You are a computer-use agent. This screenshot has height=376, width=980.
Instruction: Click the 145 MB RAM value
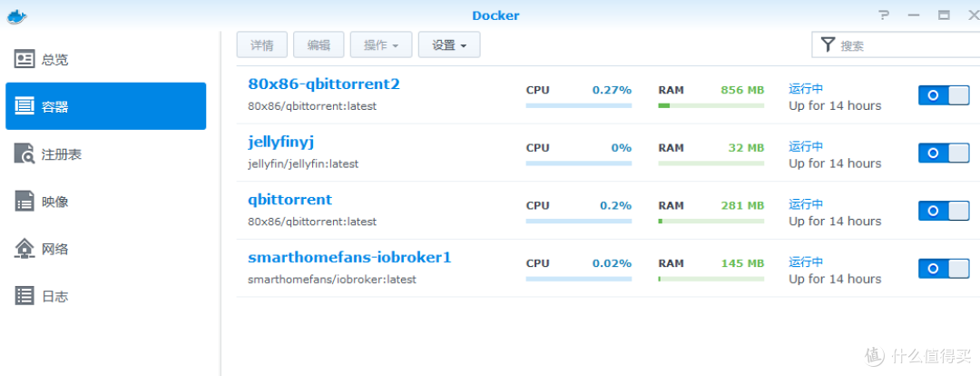742,263
